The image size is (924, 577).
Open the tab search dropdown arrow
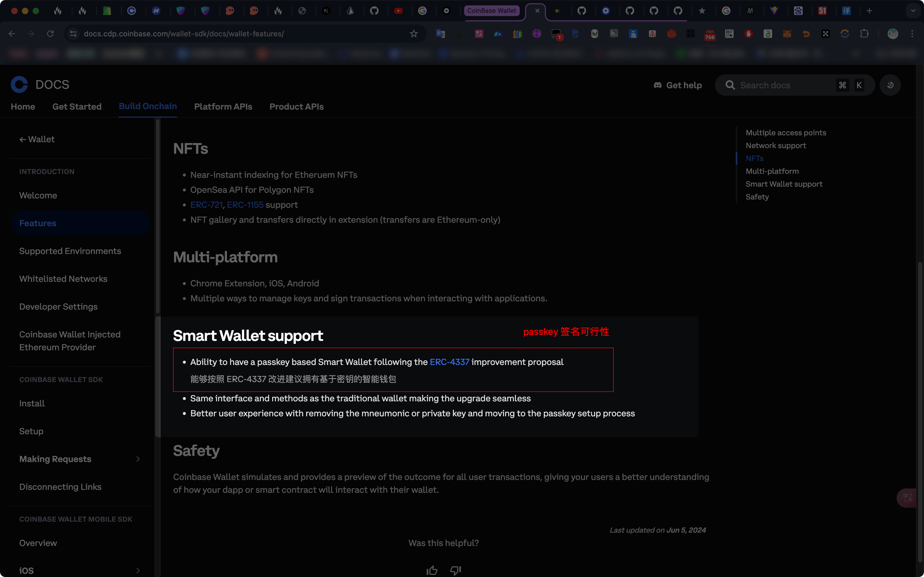click(x=913, y=11)
